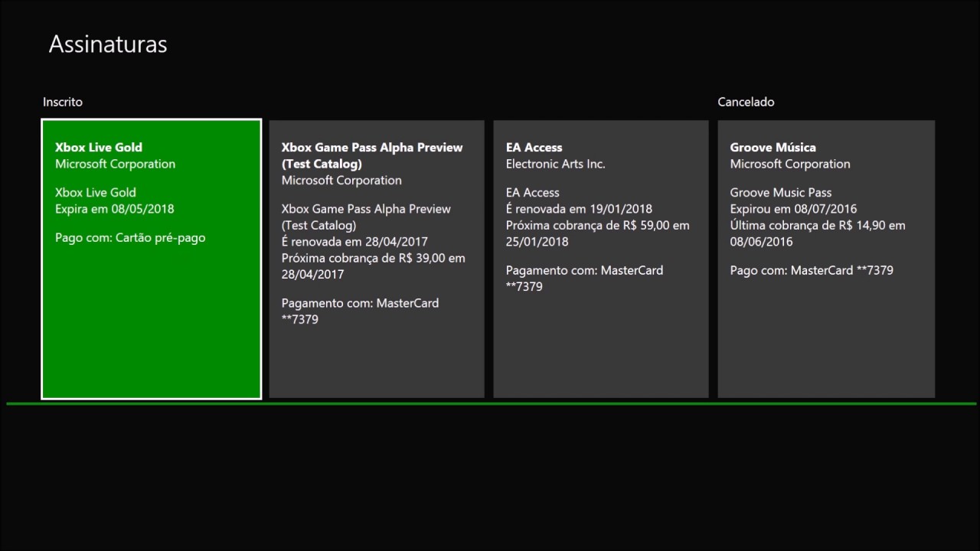The image size is (980, 551).
Task: Click 'Groove Music Pass' plan name
Action: 781,193
